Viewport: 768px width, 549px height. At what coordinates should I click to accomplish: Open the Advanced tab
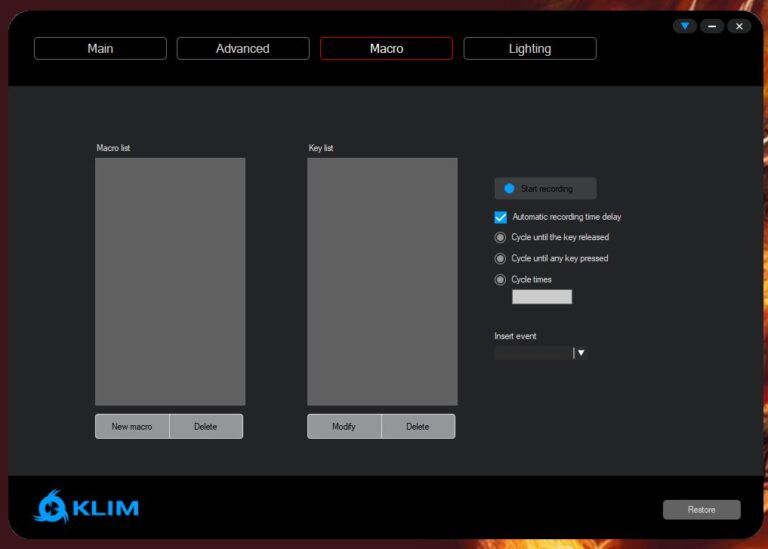coord(243,48)
